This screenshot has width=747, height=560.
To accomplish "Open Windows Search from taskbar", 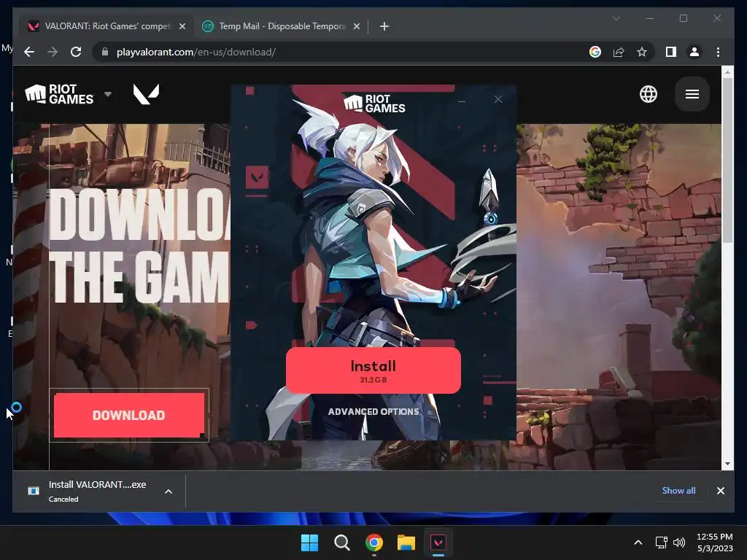I will click(341, 542).
